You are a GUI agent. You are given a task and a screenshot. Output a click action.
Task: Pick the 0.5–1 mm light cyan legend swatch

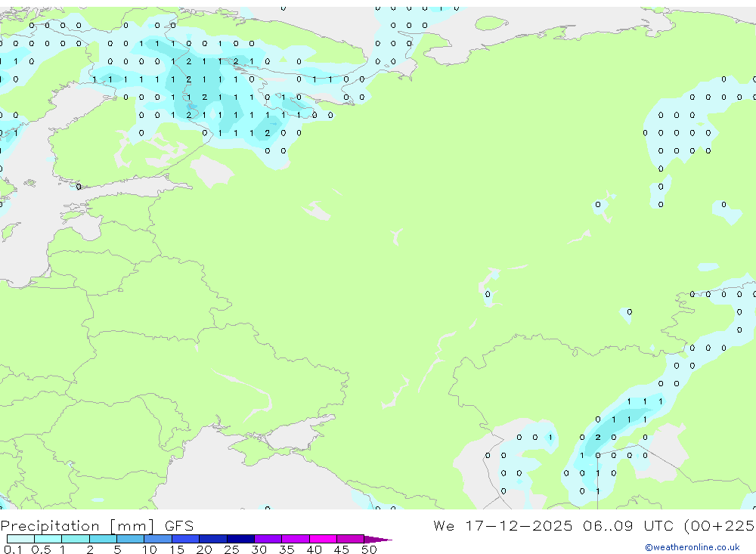pyautogui.click(x=48, y=539)
